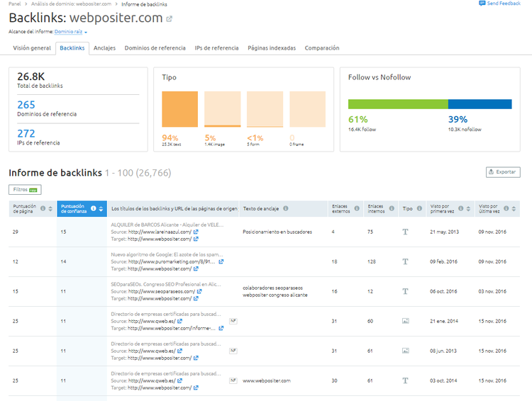The width and height of the screenshot is (532, 401).
Task: Open external link icon for lareinaazul.com source
Action: (196, 232)
